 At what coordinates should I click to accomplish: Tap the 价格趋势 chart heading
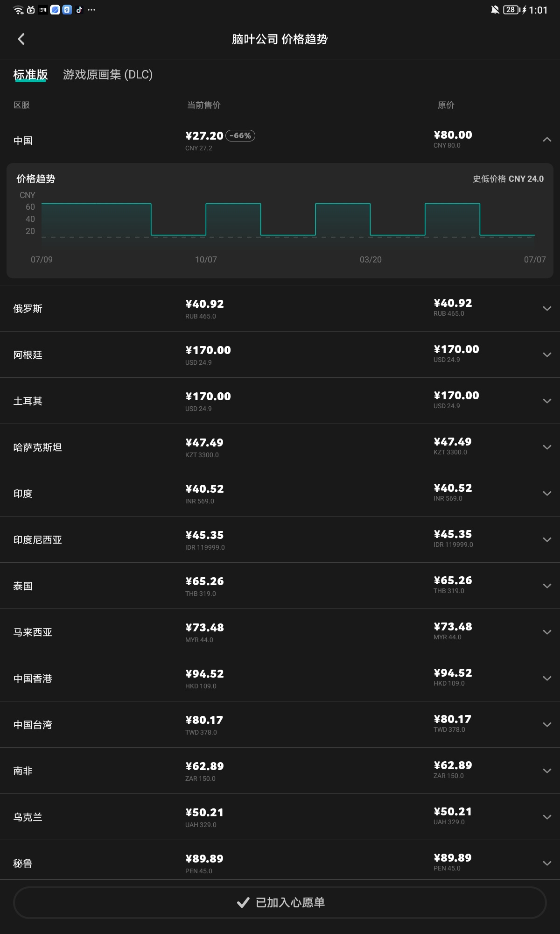[36, 179]
